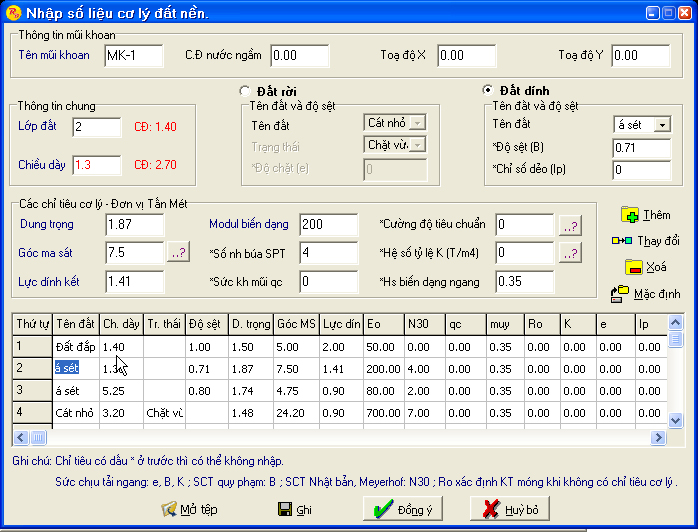The width and height of the screenshot is (698, 532).
Task: Select the Đất dính radio button
Action: pyautogui.click(x=488, y=91)
